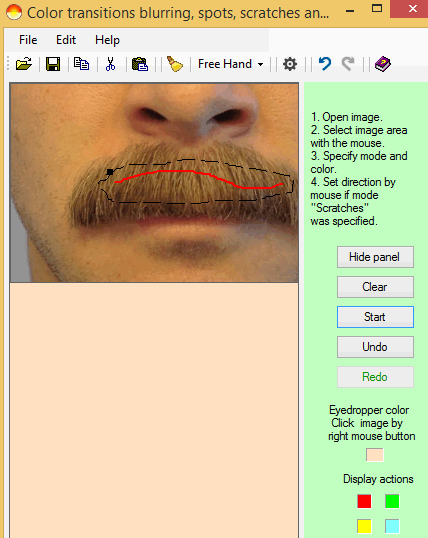Close the application window

(412, 9)
